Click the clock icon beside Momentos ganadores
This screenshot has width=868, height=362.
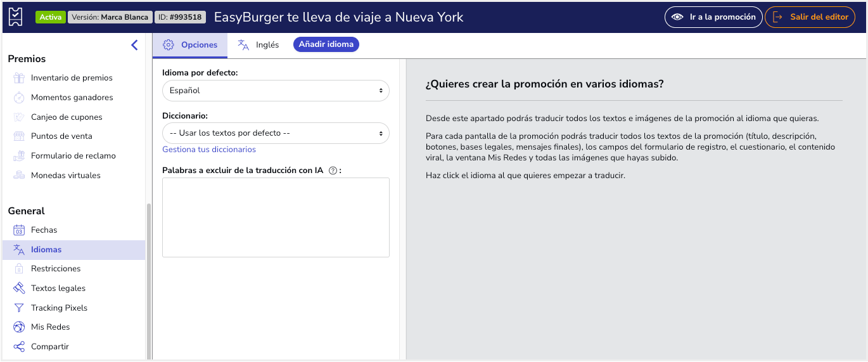coord(19,98)
